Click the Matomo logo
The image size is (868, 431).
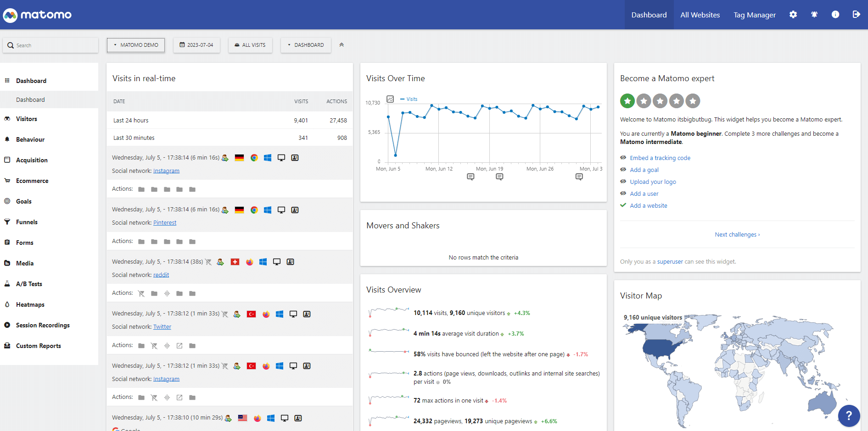[37, 15]
